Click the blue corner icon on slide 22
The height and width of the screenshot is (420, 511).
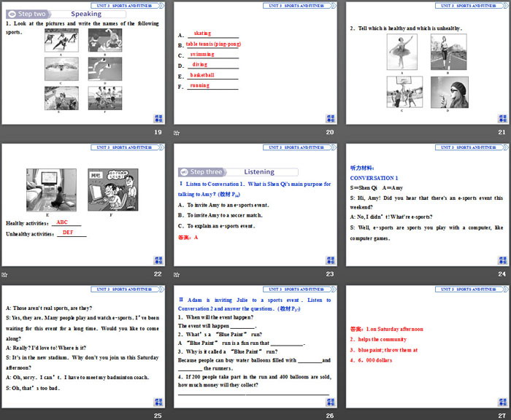(x=158, y=260)
